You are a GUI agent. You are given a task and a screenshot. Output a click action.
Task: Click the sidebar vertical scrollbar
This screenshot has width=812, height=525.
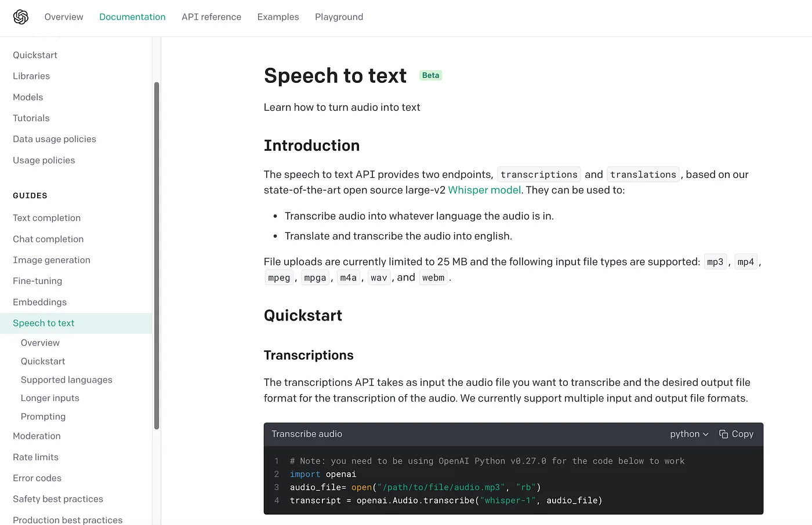(157, 256)
